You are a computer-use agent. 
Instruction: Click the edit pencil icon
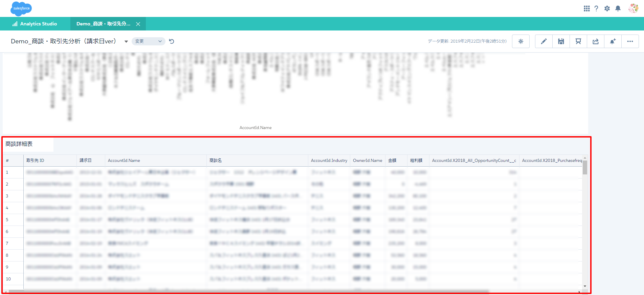[x=543, y=41]
